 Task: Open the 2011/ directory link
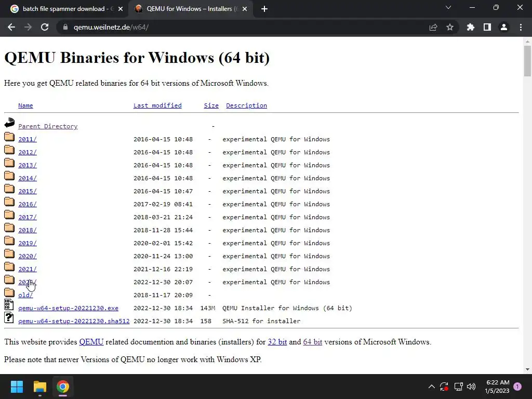(28, 139)
